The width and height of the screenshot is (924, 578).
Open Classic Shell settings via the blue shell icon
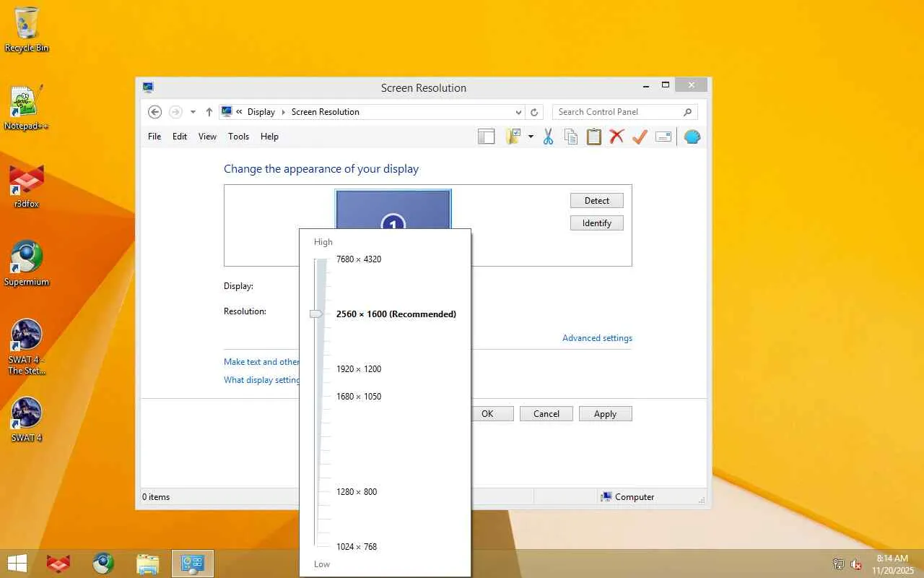(x=692, y=137)
